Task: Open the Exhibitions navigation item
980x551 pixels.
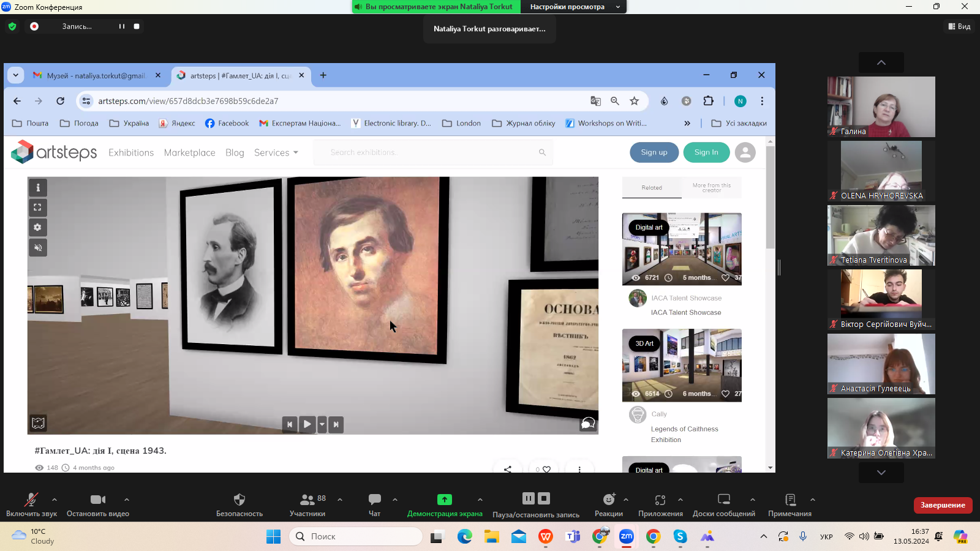Action: point(131,152)
